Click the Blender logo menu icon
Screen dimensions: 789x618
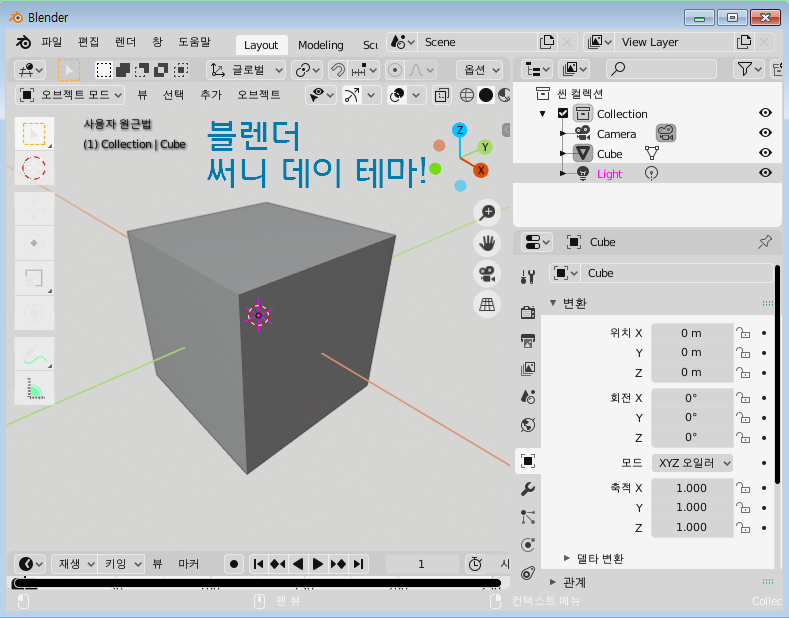(23, 42)
